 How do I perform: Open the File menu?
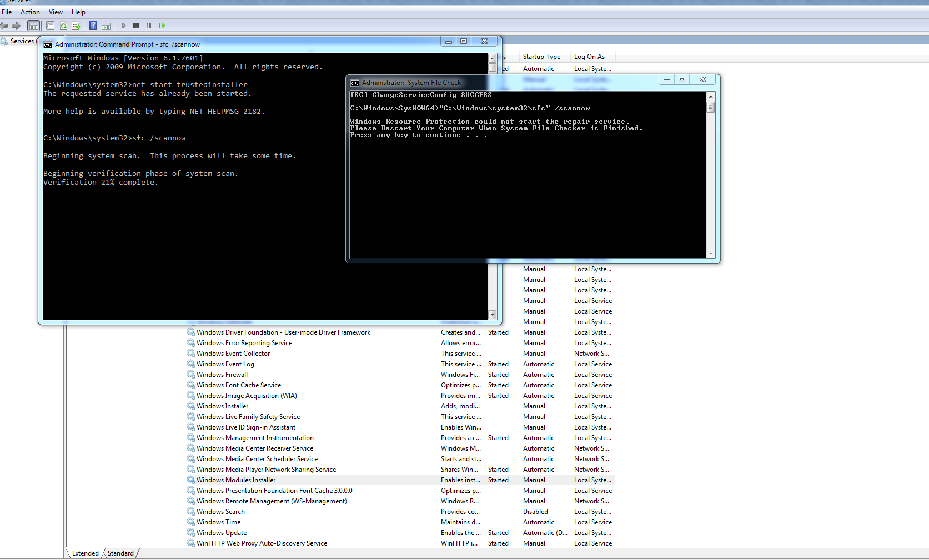pyautogui.click(x=7, y=12)
